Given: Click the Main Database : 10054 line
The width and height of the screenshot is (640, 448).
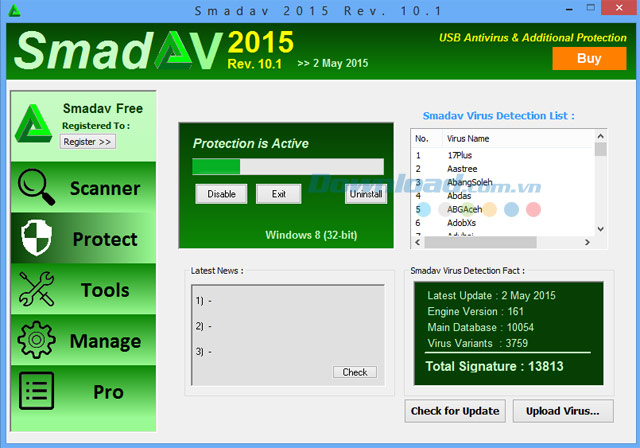Looking at the screenshot, I should click(480, 327).
